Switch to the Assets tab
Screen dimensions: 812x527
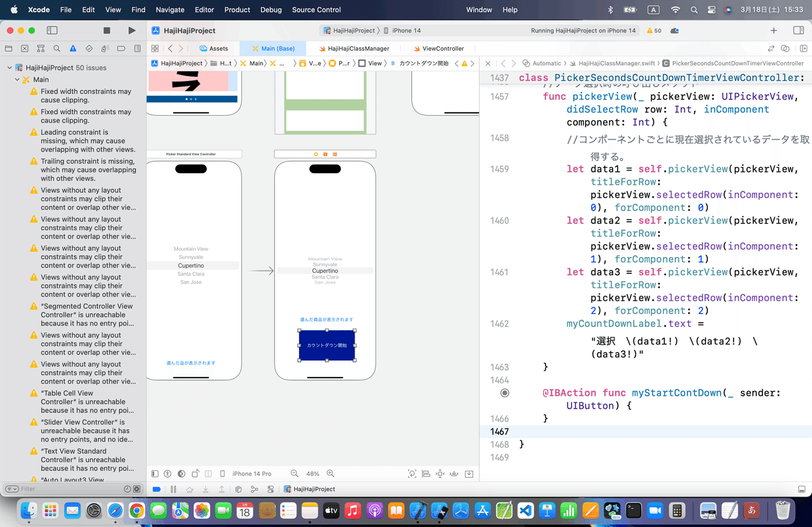coord(214,49)
